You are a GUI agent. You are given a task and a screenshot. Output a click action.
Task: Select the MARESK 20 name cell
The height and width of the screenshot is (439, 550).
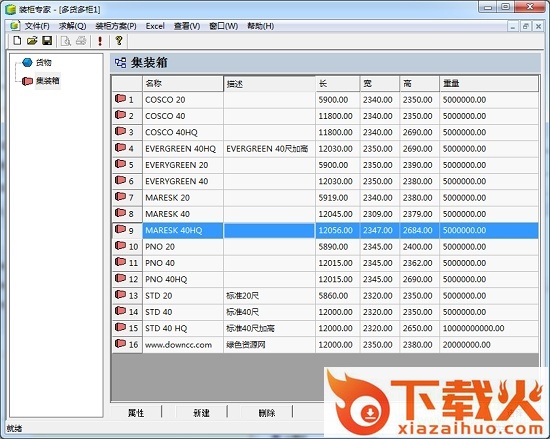coord(183,198)
